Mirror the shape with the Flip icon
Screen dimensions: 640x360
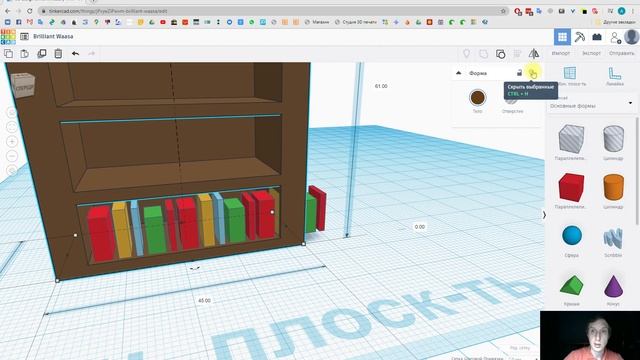coord(534,53)
